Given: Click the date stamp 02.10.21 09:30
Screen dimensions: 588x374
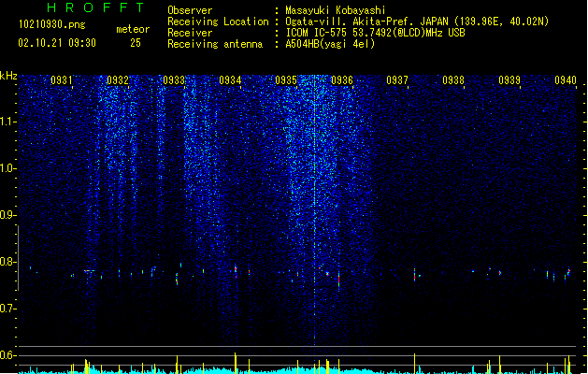Looking at the screenshot, I should [57, 43].
